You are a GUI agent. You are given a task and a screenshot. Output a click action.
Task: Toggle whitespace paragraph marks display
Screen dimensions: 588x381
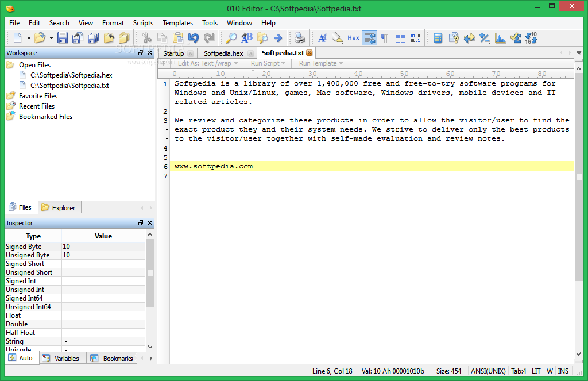point(384,38)
